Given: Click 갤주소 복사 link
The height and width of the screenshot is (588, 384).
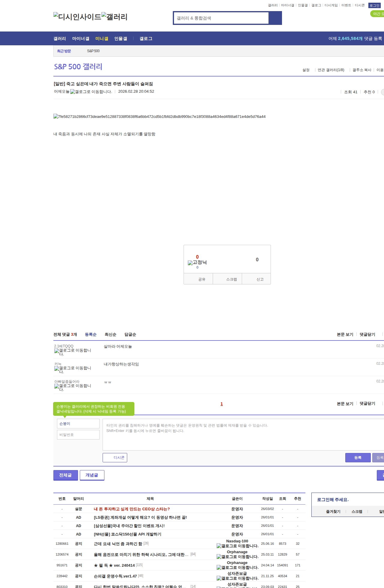Looking at the screenshot, I should [x=362, y=70].
